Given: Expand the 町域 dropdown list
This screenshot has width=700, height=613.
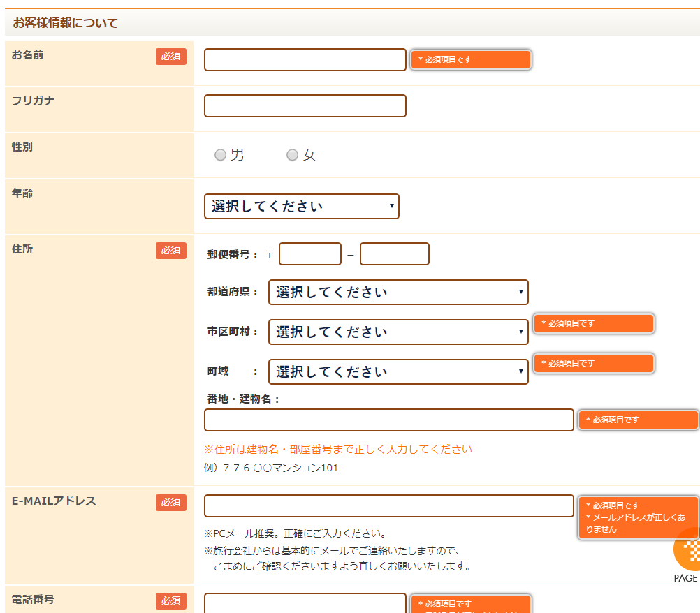Looking at the screenshot, I should point(398,372).
